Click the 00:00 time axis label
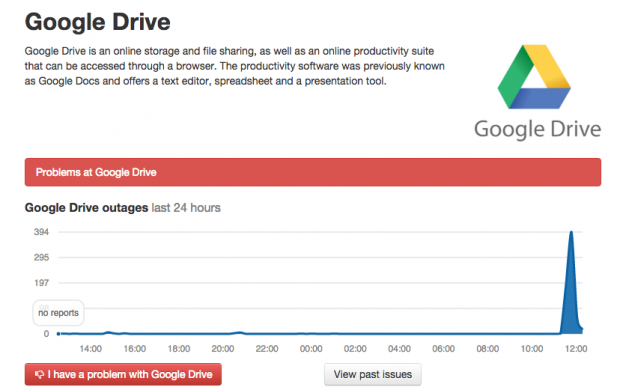The width and height of the screenshot is (620, 390). pos(311,349)
